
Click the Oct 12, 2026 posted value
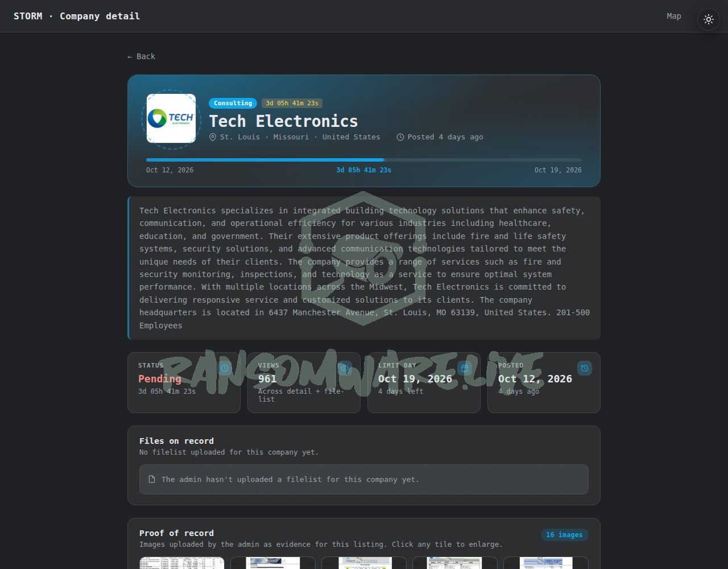[535, 379]
